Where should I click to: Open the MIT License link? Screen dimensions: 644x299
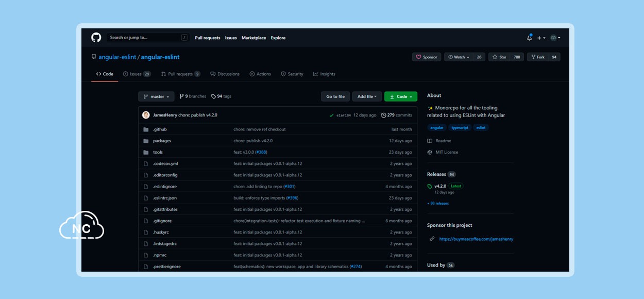(x=443, y=152)
